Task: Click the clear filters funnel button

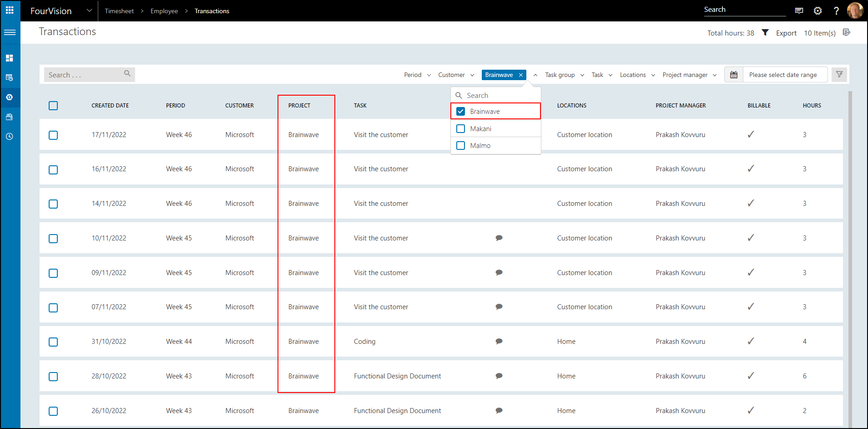Action: pyautogui.click(x=839, y=74)
